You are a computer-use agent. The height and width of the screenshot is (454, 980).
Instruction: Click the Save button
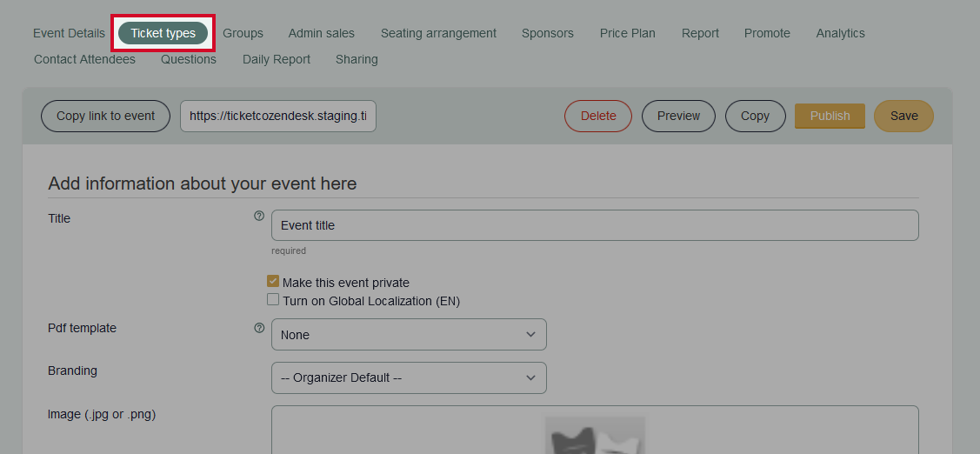click(903, 116)
